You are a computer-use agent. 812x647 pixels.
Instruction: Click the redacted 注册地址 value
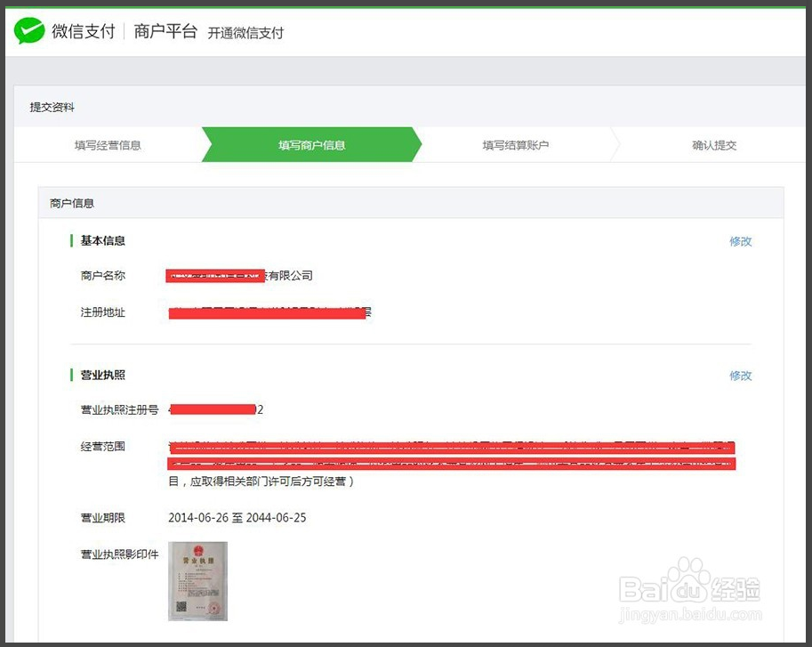(x=269, y=313)
